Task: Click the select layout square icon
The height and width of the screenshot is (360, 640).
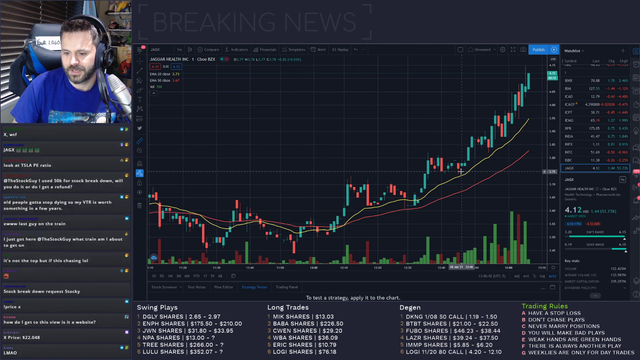Action: pyautogui.click(x=460, y=50)
